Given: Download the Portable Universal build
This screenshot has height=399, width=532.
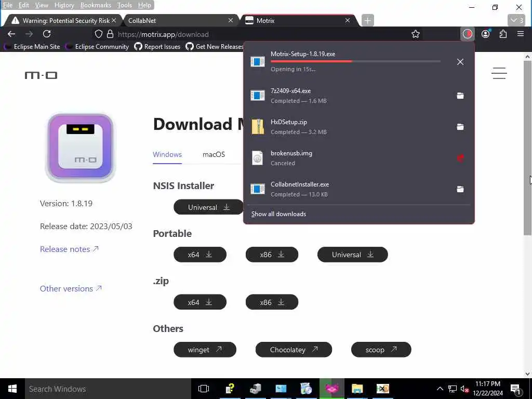Looking at the screenshot, I should 353,255.
